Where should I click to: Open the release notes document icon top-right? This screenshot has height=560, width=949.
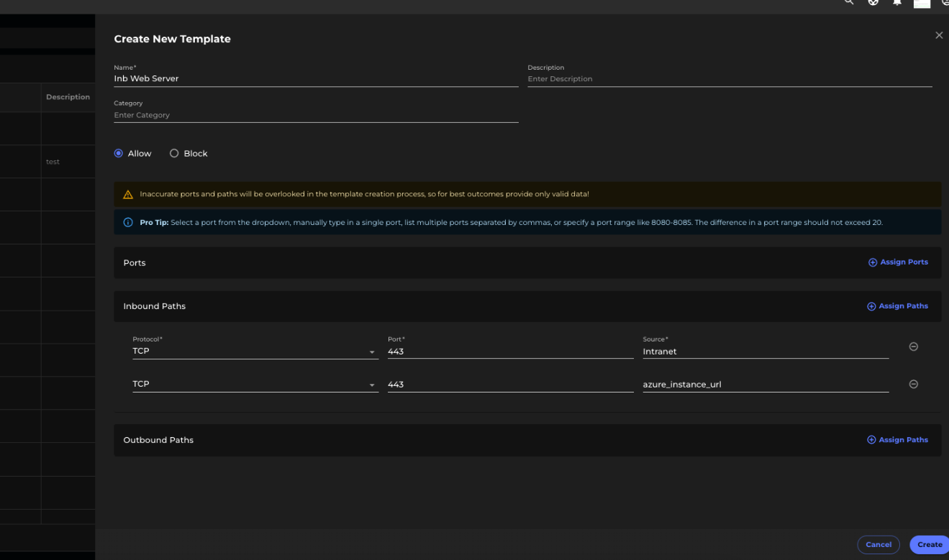922,3
